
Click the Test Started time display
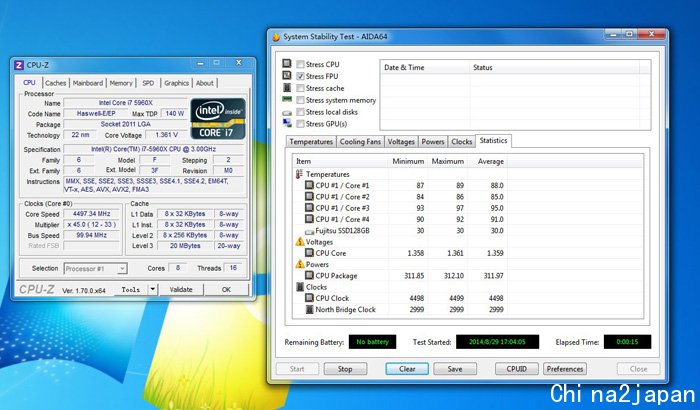tap(497, 342)
